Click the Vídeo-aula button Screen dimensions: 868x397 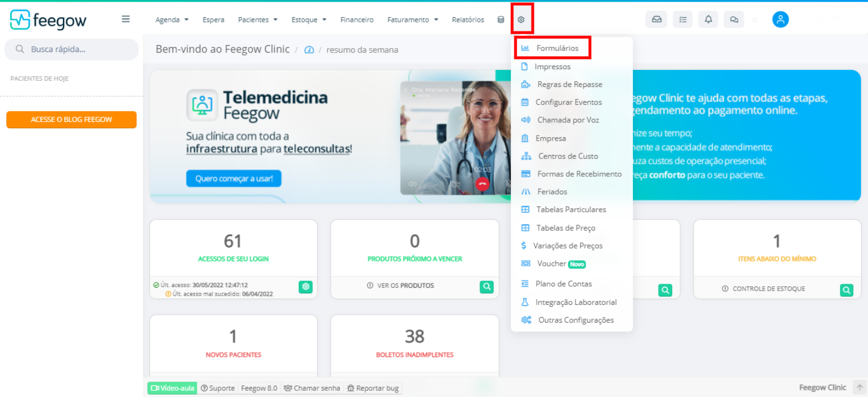coord(172,388)
